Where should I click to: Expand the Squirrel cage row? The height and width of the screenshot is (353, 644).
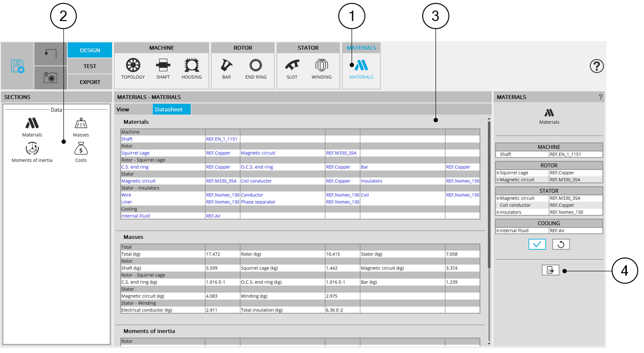498,173
